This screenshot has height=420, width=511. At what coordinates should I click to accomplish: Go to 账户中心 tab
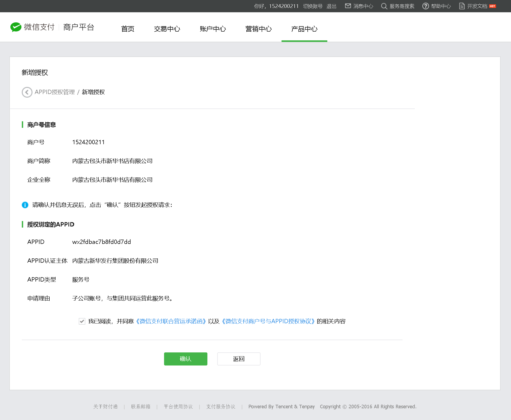tap(213, 29)
